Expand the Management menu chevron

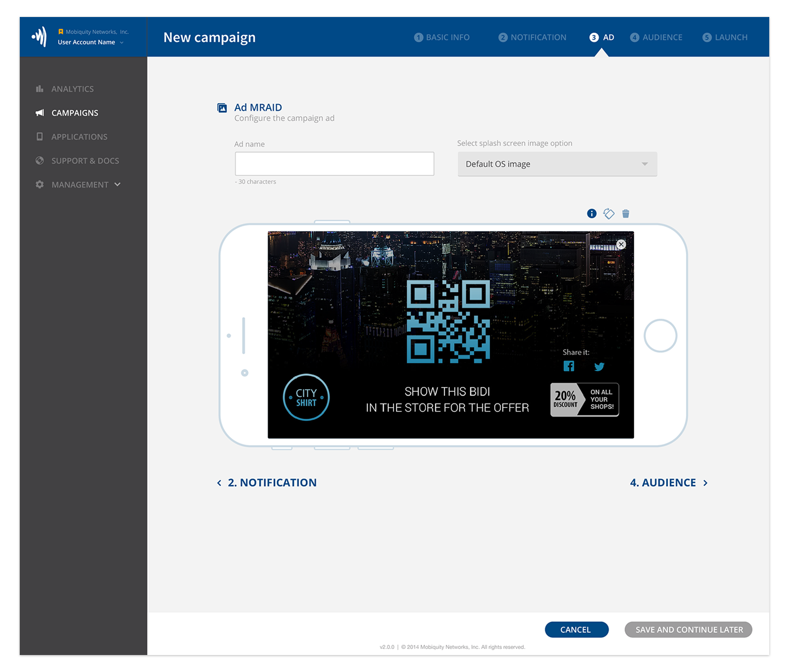118,185
